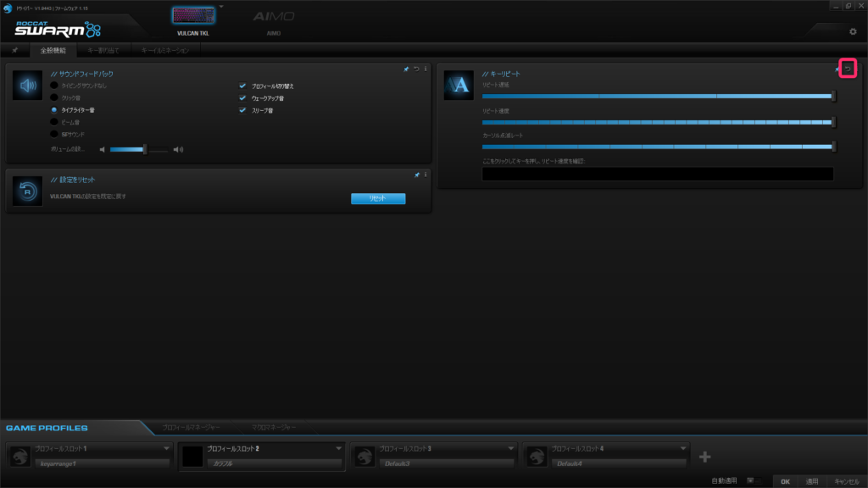Add a new profile slot with plus icon
Viewport: 868px width, 488px height.
pos(704,457)
